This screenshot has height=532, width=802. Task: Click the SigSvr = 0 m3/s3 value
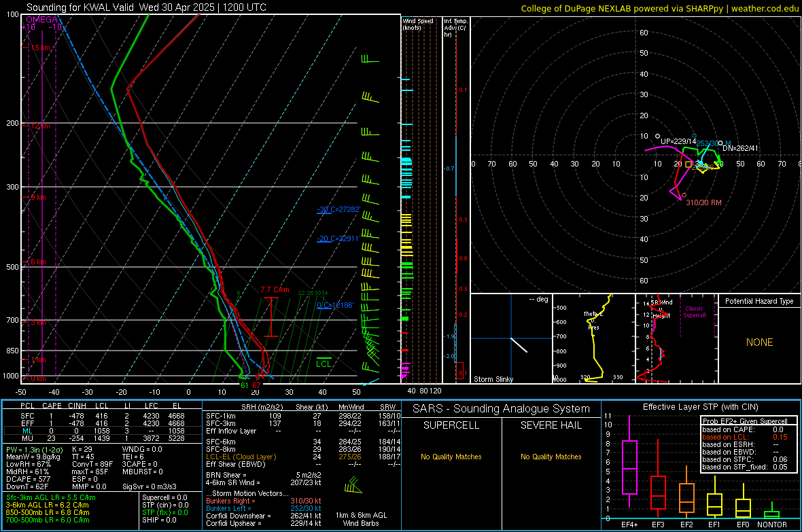tap(150, 487)
